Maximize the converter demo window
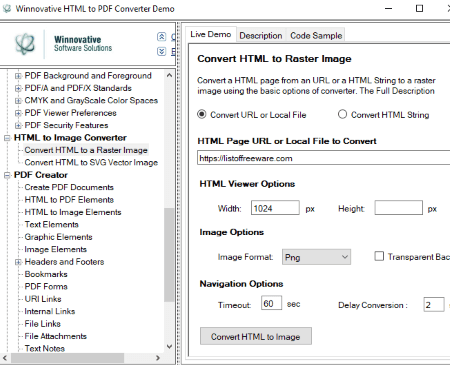Screen dimensions: 450x366 coord(420,8)
